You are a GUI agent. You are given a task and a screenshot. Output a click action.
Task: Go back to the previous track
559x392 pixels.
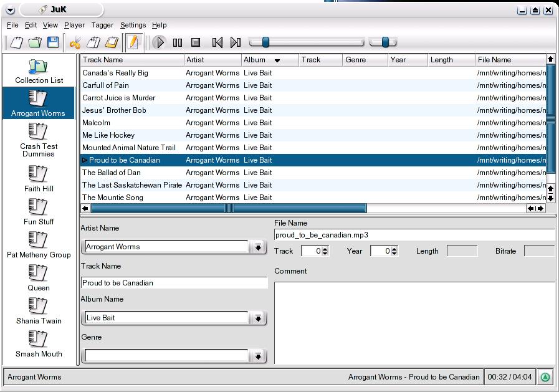pos(217,42)
